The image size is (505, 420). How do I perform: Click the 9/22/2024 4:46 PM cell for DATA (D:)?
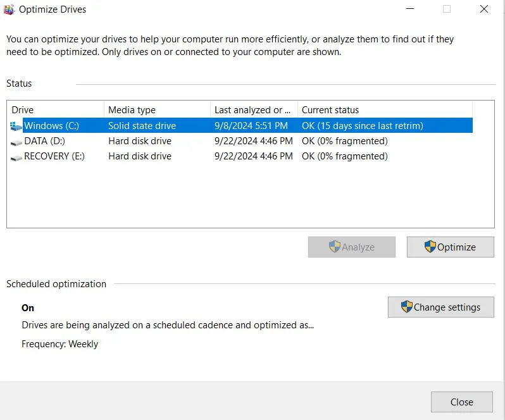tap(254, 141)
